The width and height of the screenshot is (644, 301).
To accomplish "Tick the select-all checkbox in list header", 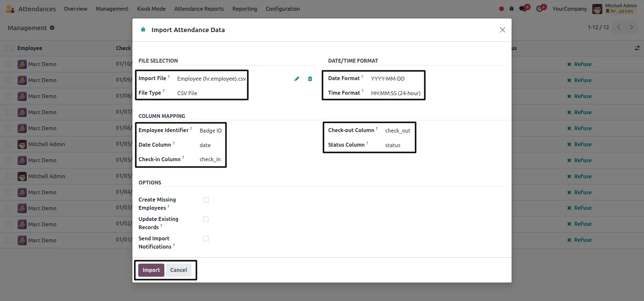I will click(x=9, y=48).
